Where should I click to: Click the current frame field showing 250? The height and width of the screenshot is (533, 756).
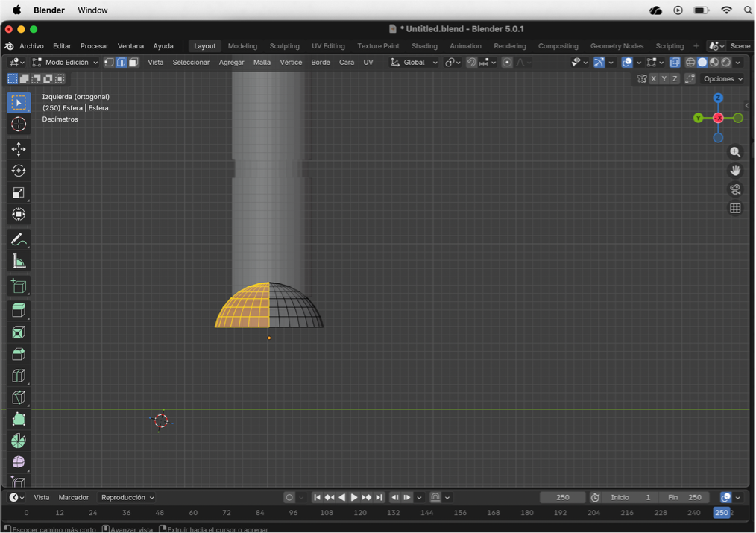(562, 497)
